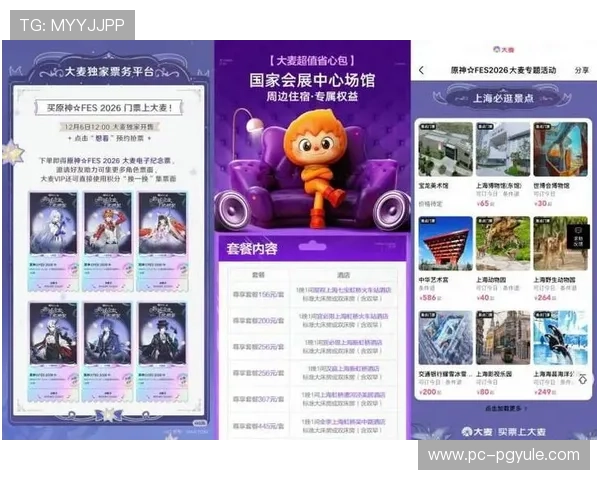Tap the back-to-top arrow floating icon
Screen dimensions: 600x480
pyautogui.click(x=582, y=379)
